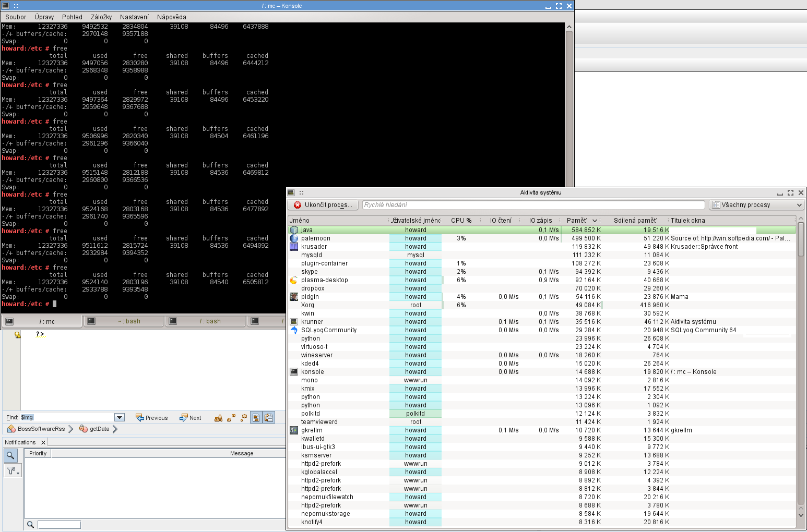The width and height of the screenshot is (807, 532).
Task: Toggle Wrap Around search option
Action: coord(269,418)
